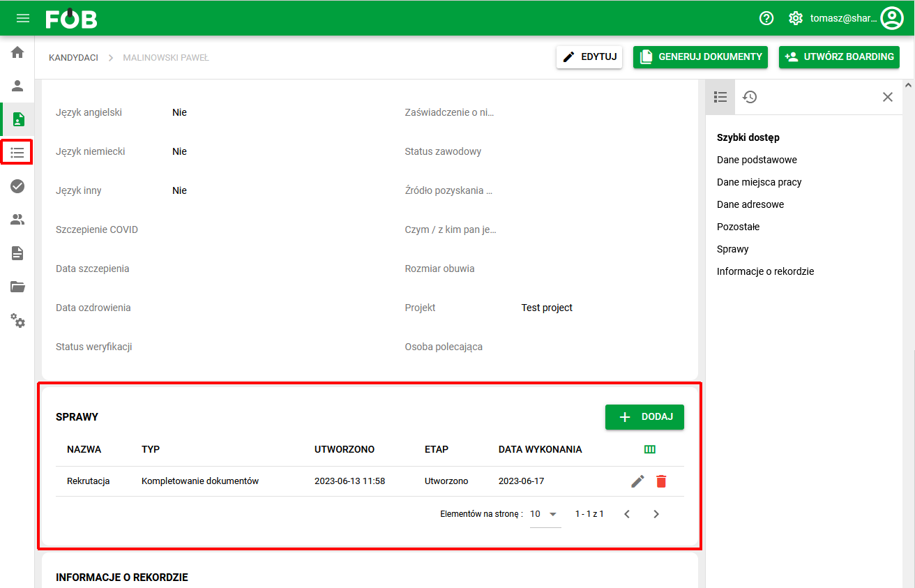The width and height of the screenshot is (915, 588).
Task: Click the Szczepienie COVID label
Action: pyautogui.click(x=97, y=229)
